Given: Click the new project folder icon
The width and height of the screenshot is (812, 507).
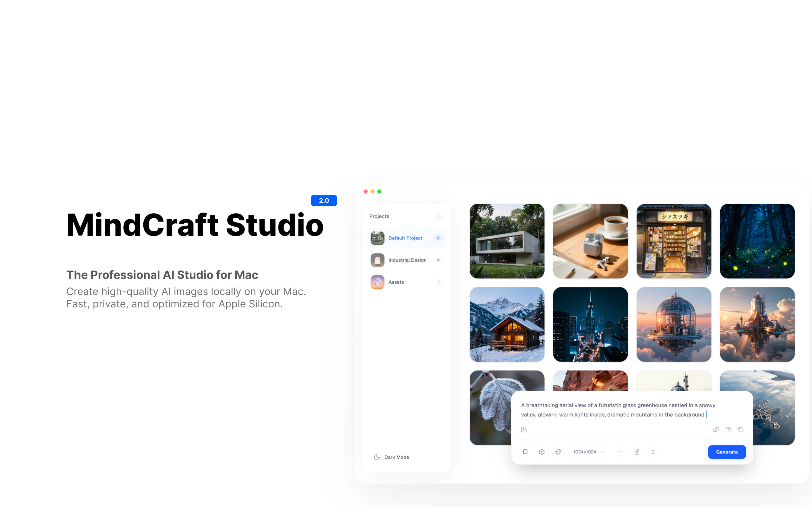Looking at the screenshot, I should pos(440,216).
